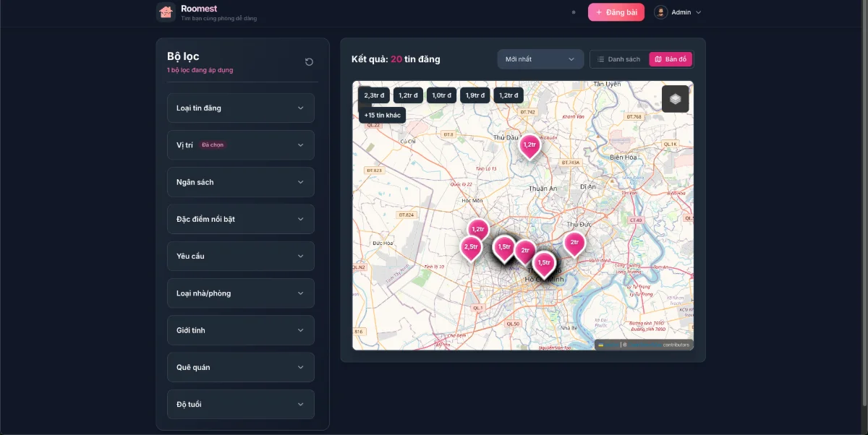
Task: Expand the Loại tin đăng filter
Action: coord(241,108)
